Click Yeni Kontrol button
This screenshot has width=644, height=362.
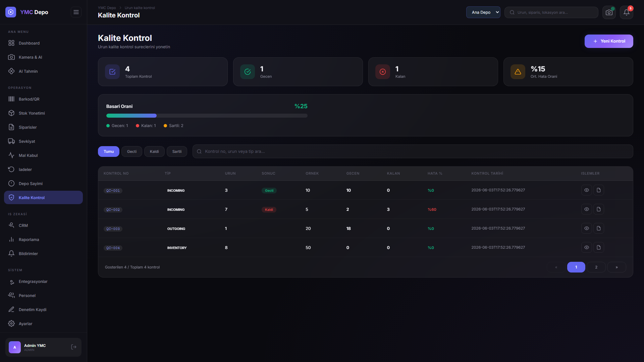[x=609, y=41]
